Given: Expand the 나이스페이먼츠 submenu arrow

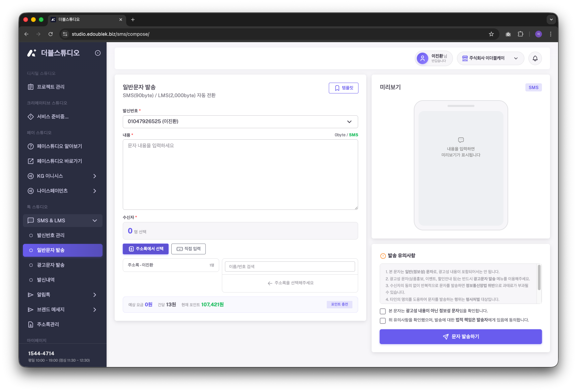Looking at the screenshot, I should coord(95,191).
